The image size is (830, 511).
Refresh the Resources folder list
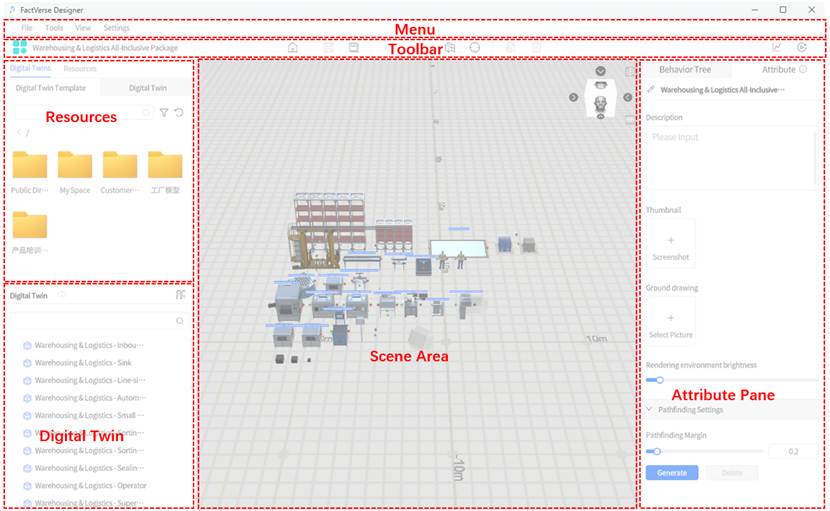[179, 113]
